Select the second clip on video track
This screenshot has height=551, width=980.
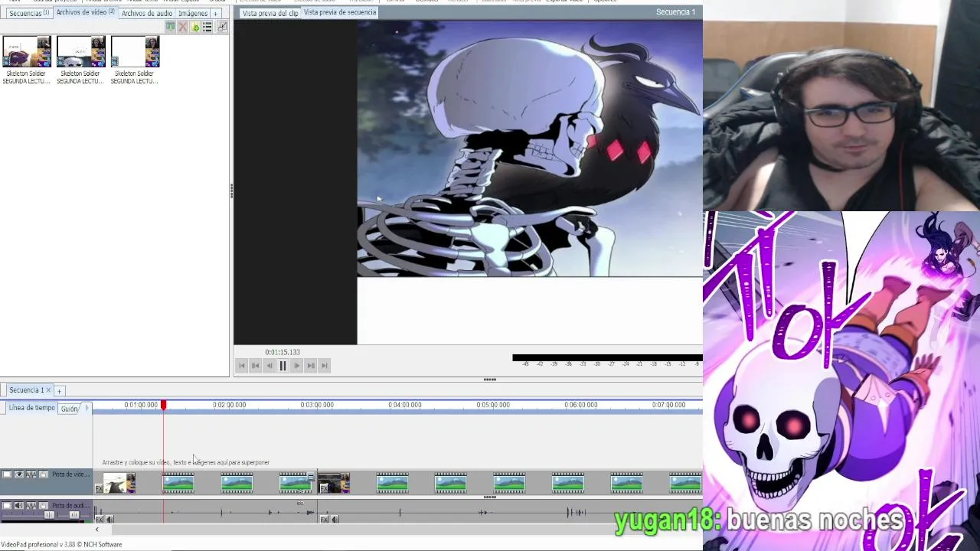coord(178,483)
